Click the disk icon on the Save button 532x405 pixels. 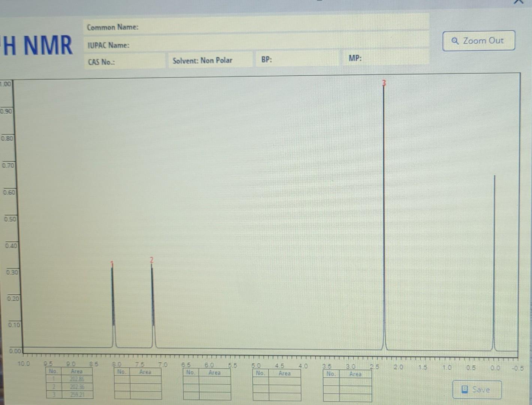(465, 390)
